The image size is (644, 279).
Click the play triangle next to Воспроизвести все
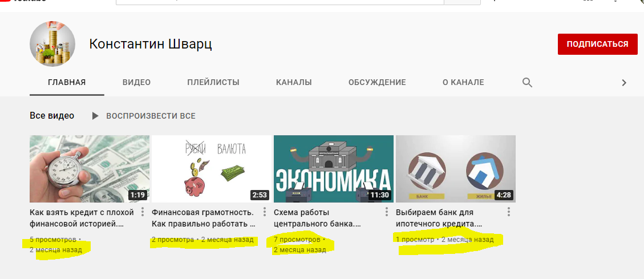coord(95,116)
